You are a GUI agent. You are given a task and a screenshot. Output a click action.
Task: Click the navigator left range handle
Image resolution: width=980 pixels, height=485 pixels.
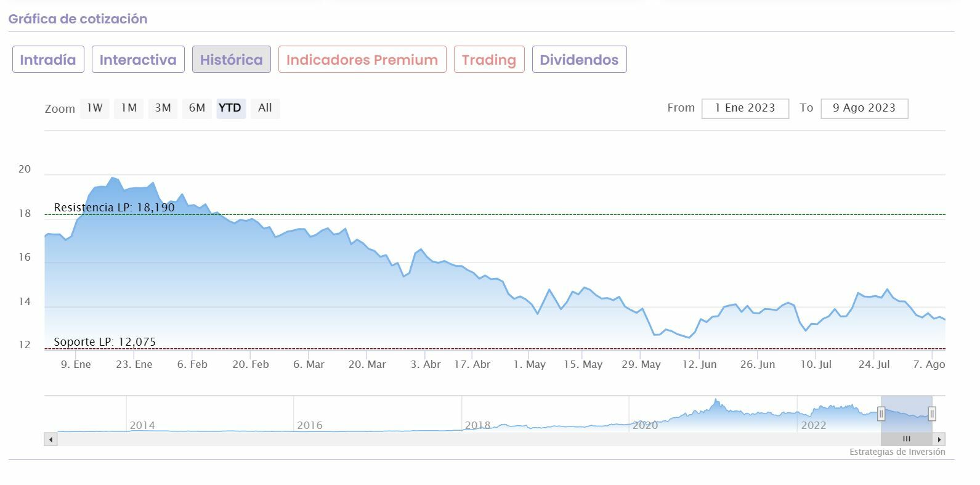(x=881, y=414)
